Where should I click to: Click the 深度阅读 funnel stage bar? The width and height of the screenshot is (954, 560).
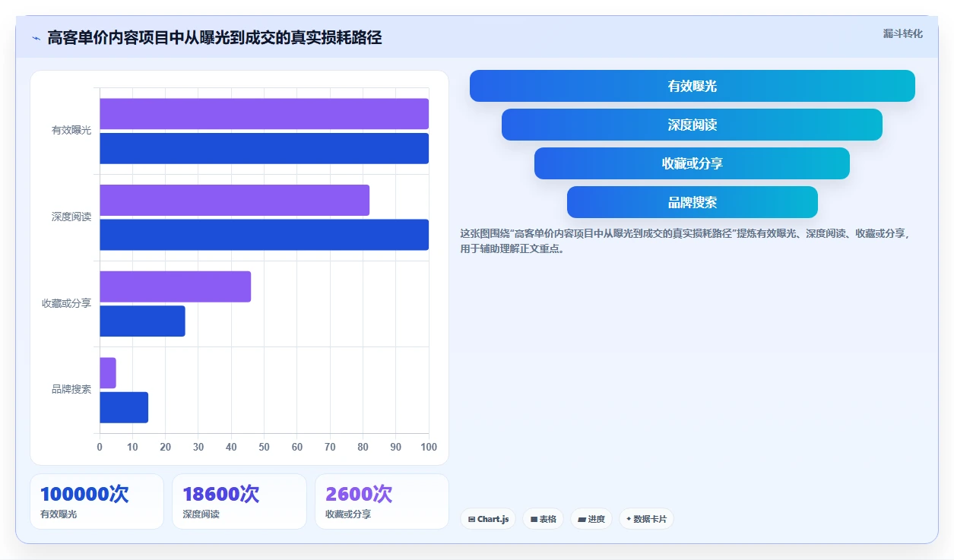point(693,125)
